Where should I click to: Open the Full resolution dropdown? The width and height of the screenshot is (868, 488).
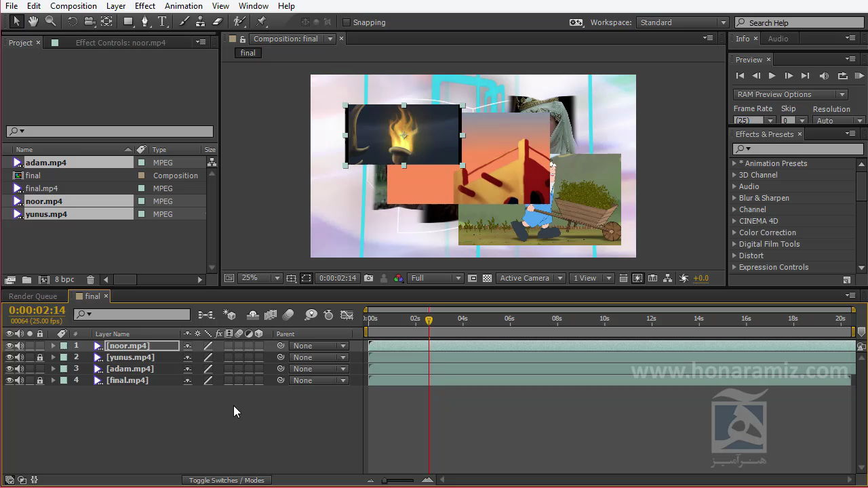436,278
